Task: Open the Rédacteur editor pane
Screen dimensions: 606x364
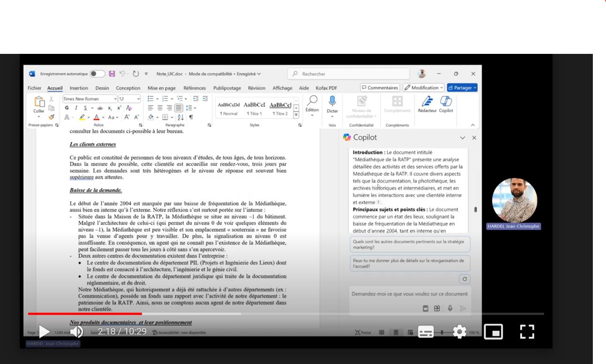Action: pos(427,105)
